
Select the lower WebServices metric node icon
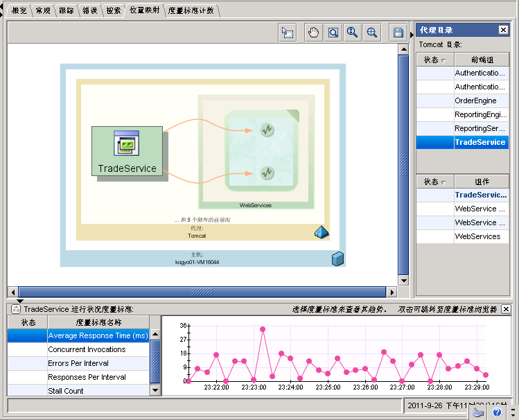coord(267,173)
